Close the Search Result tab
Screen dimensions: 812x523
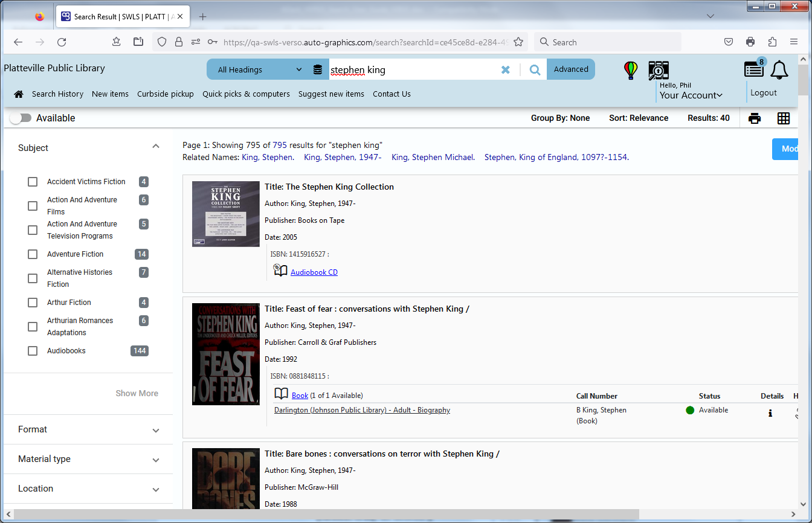[180, 17]
